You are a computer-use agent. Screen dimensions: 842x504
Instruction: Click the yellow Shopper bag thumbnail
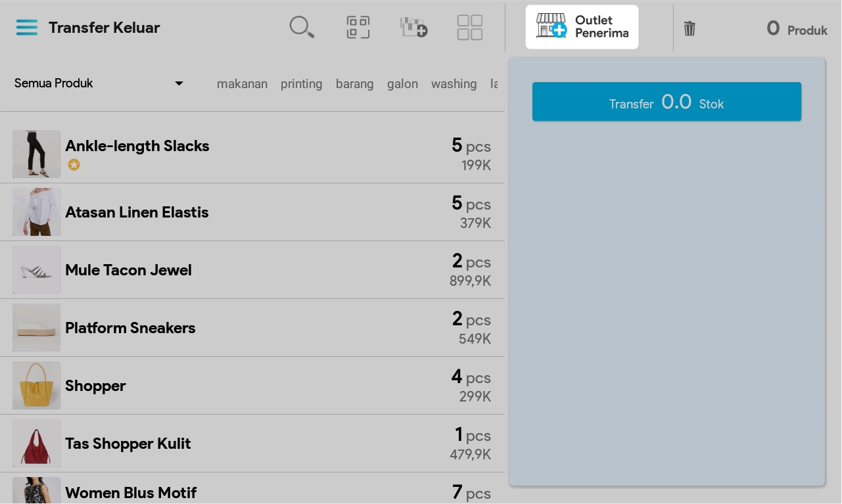[37, 386]
